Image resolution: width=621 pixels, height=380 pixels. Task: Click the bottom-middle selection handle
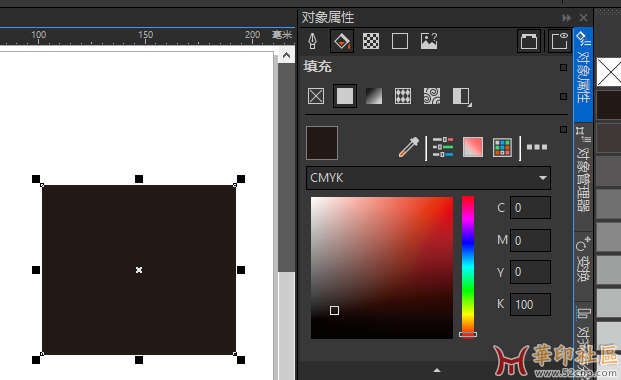point(139,360)
